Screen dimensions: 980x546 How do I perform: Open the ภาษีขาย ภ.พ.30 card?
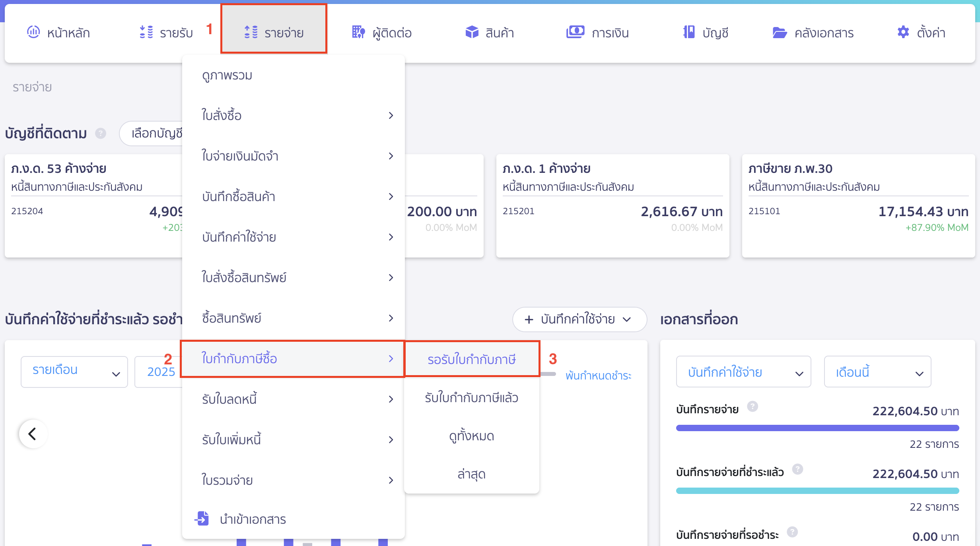point(858,205)
